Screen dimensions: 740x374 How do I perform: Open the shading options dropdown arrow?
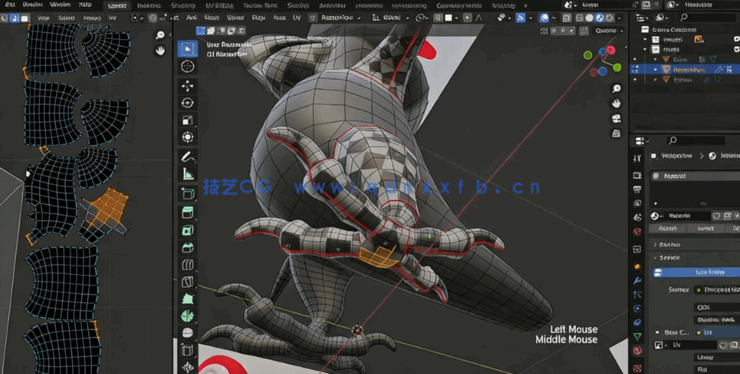619,18
